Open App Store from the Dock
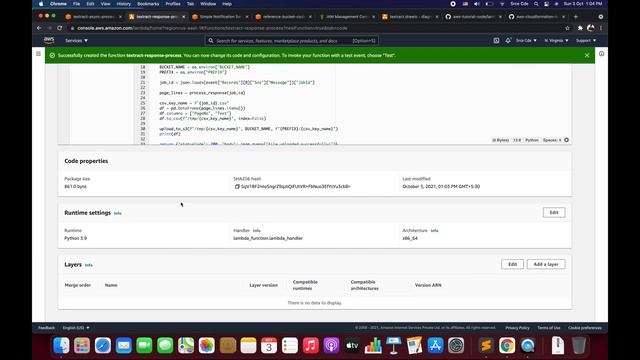Viewport: 640px width, 360px height. (436, 345)
